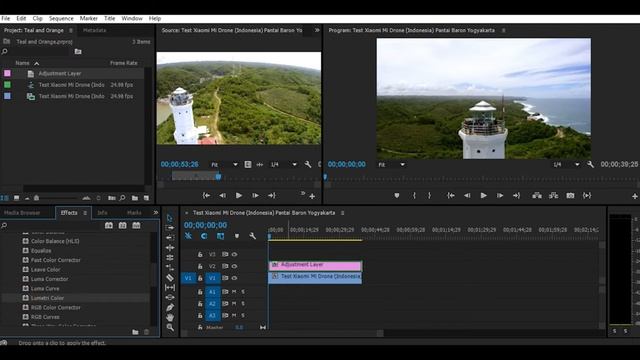Click the Lift button in Program monitor
Image resolution: width=640 pixels, height=360 pixels.
pyautogui.click(x=537, y=196)
